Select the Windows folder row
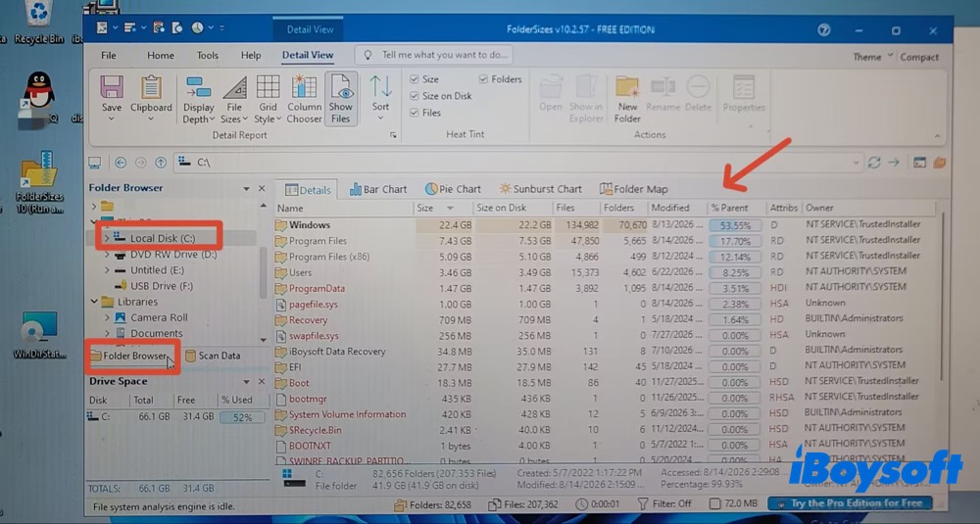Viewport: 980px width, 524px height. pyautogui.click(x=607, y=225)
